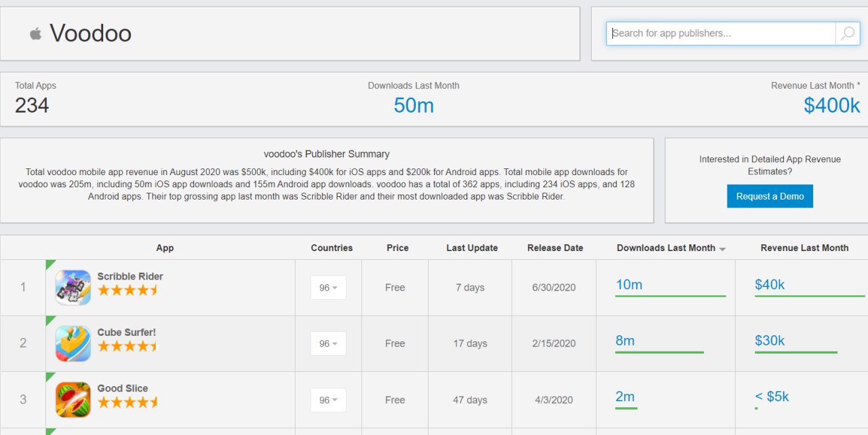The height and width of the screenshot is (435, 868).
Task: Click the 234 Total Apps count
Action: pos(32,105)
